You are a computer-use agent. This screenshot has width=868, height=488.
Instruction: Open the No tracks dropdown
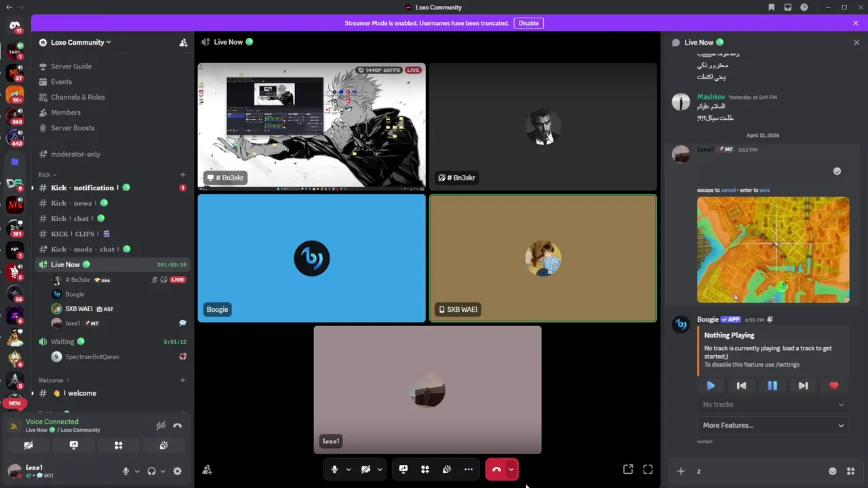tap(773, 405)
